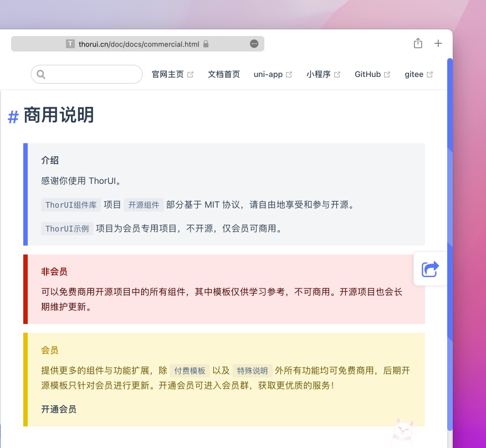
Task: Click the lock icon in address bar
Action: pos(206,44)
